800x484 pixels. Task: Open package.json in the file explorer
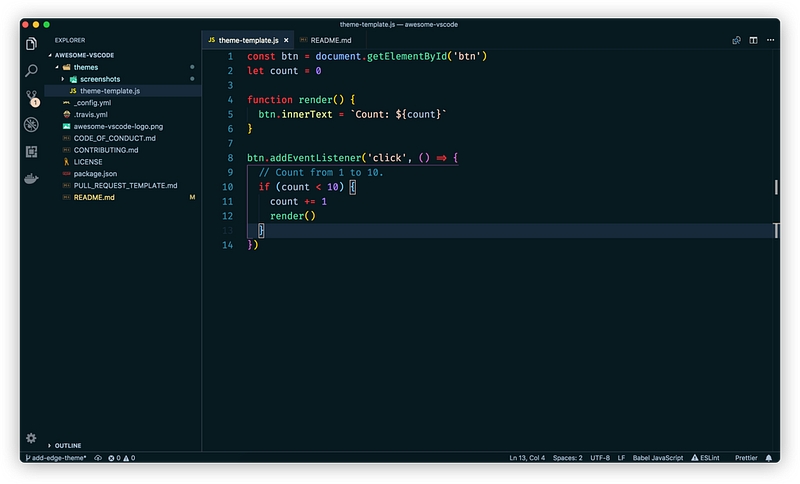96,173
